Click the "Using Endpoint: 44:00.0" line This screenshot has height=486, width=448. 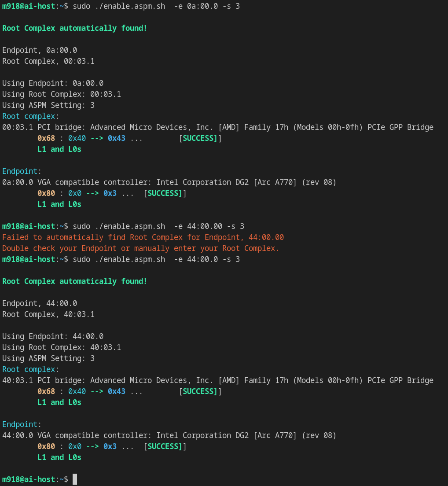pos(53,336)
